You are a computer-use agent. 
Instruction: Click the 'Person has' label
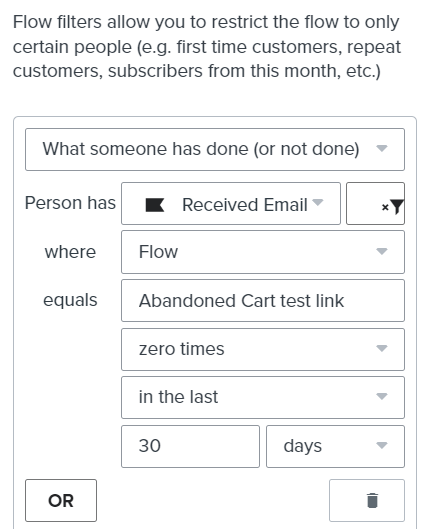point(70,203)
